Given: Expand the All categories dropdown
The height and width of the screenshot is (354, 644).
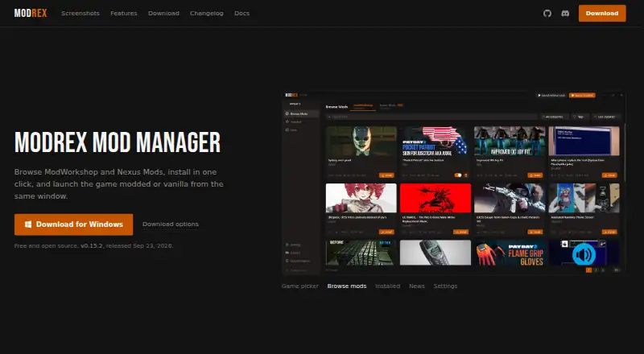Looking at the screenshot, I should tap(555, 117).
